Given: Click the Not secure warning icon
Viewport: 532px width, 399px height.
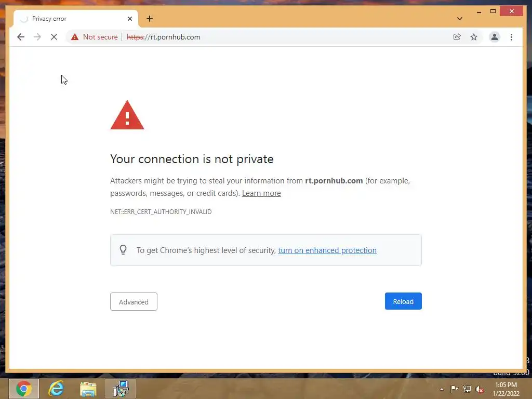Looking at the screenshot, I should pos(75,37).
